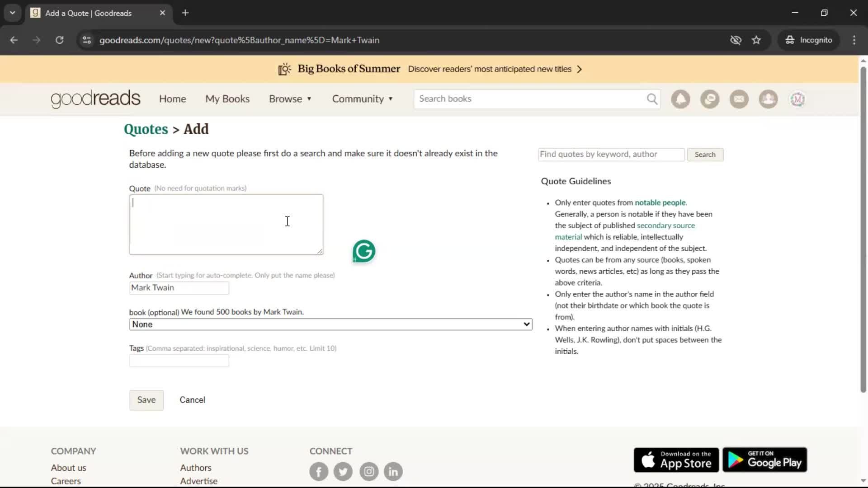Expand the Community menu
The image size is (868, 488).
click(x=363, y=99)
